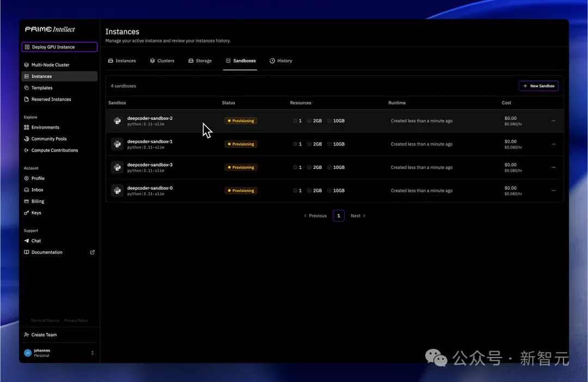Open the more-options menu for deepcoder-sandbox-2
Image resolution: width=588 pixels, height=382 pixels.
point(553,121)
